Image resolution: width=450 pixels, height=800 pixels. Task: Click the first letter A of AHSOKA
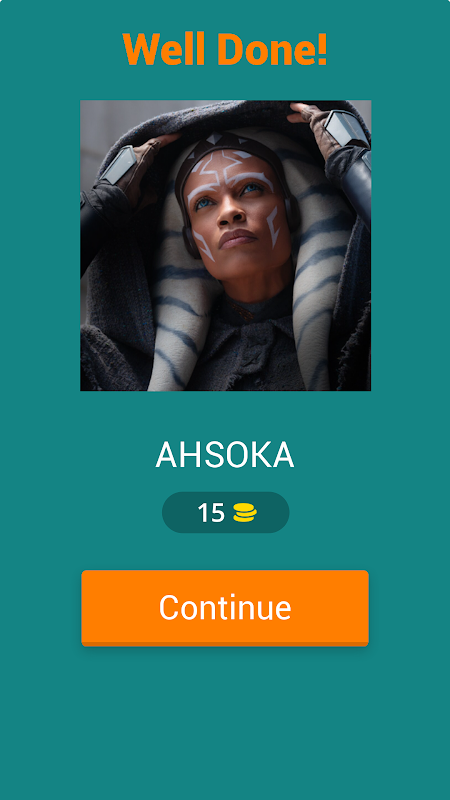166,455
